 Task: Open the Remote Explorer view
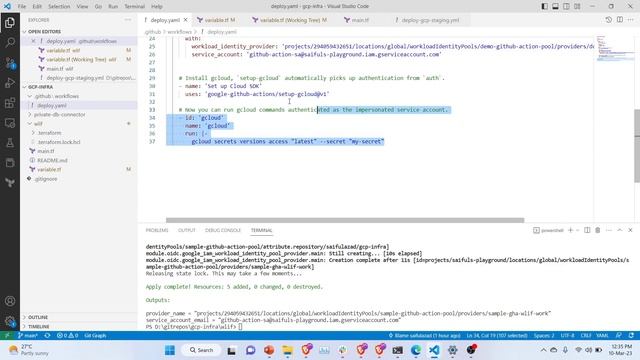[10, 122]
